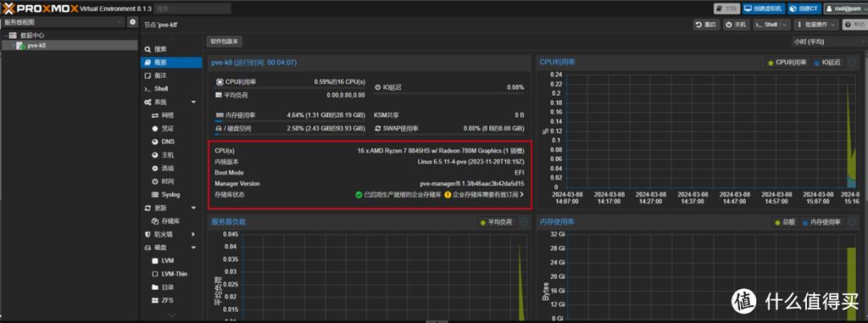868x323 pixels.
Task: Toggle 平均负荷 legend series in load chart
Action: pyautogui.click(x=497, y=222)
